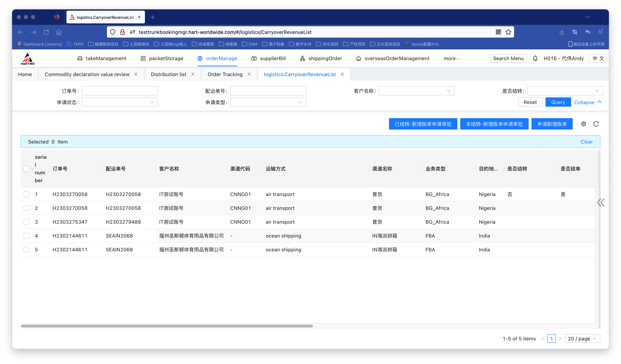Screen dimensions: 621x364
Task: Click the QR code icon in address bar
Action: point(498,32)
